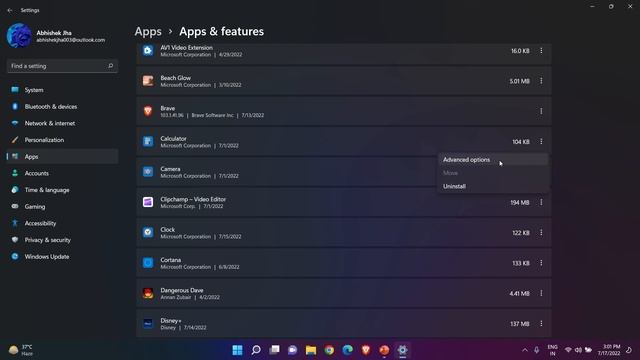Click the Settings gear on taskbar
Image resolution: width=640 pixels, height=360 pixels.
(402, 350)
